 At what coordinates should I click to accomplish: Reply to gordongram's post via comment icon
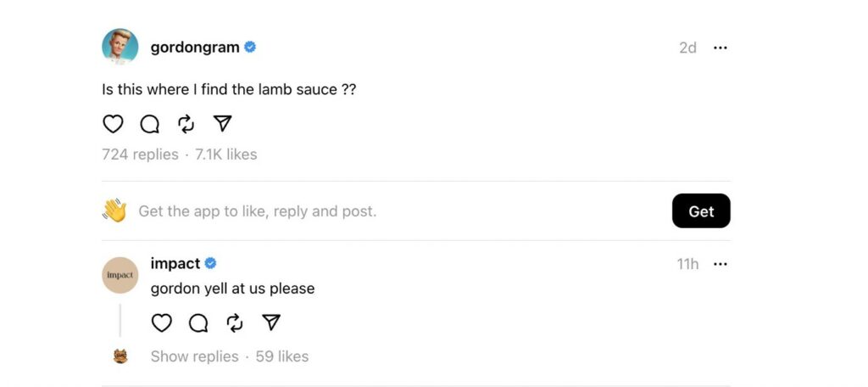coord(150,124)
